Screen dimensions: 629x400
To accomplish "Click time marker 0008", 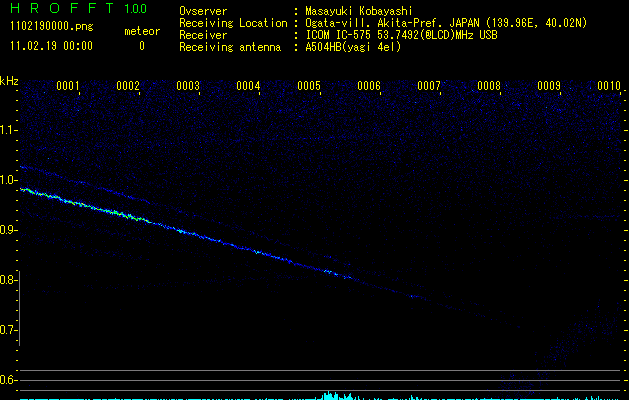I will (489, 86).
